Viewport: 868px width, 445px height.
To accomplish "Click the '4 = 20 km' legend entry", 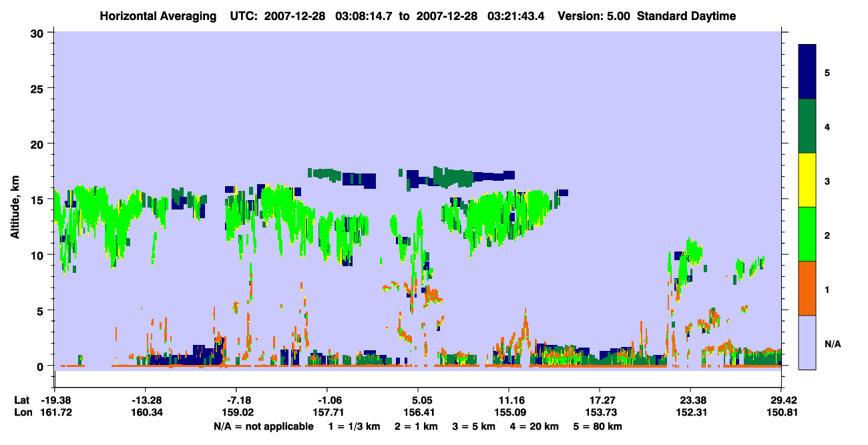I will (x=534, y=426).
